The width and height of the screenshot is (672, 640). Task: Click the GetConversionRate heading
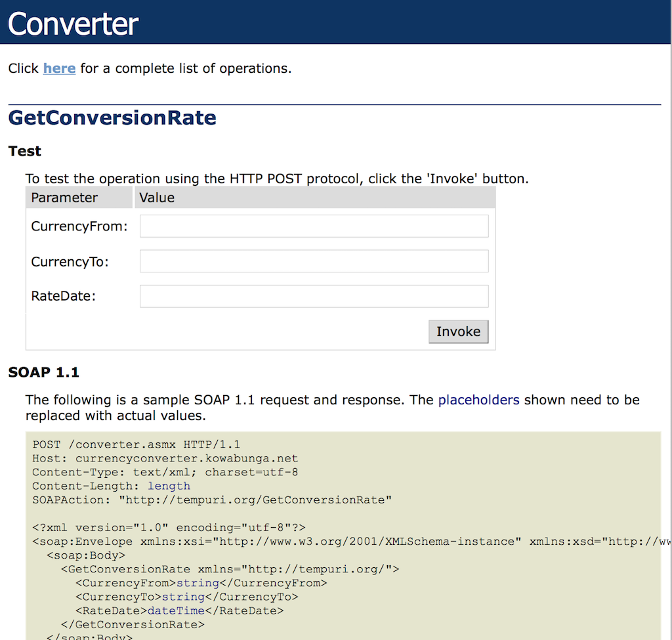112,119
